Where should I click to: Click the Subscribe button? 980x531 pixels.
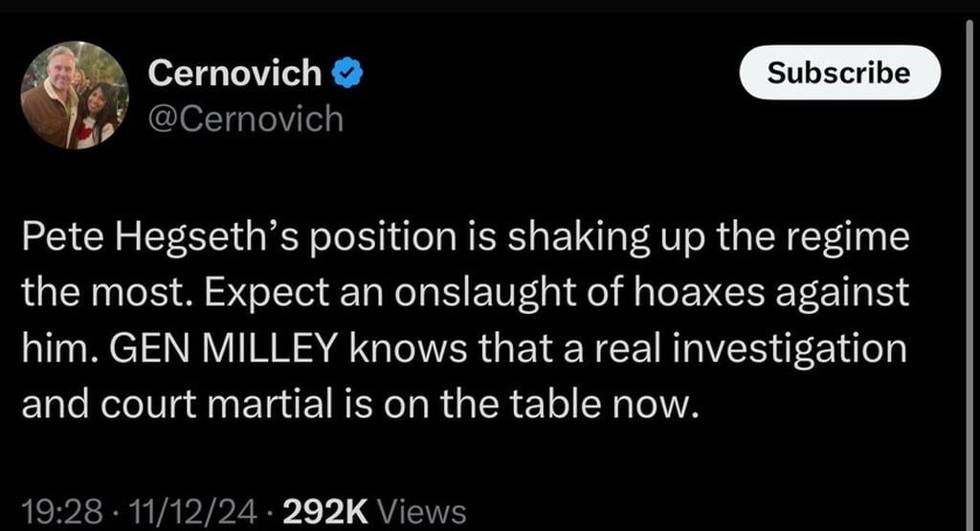(839, 73)
